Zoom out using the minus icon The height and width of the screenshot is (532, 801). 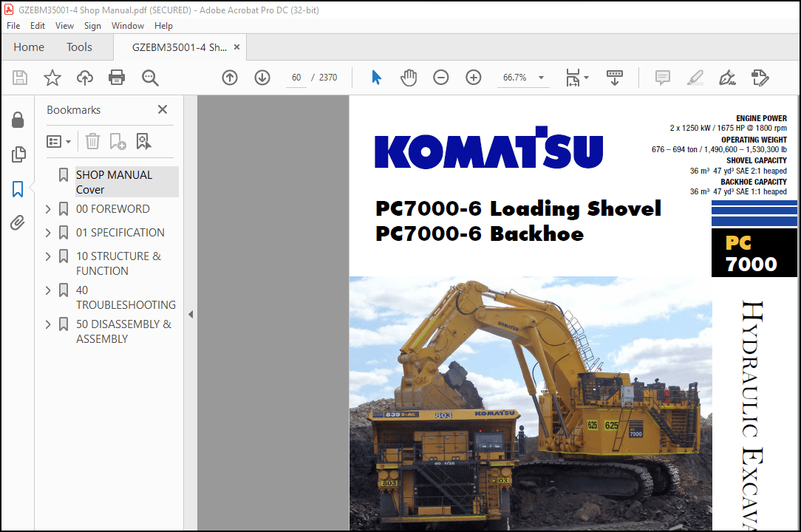click(441, 77)
